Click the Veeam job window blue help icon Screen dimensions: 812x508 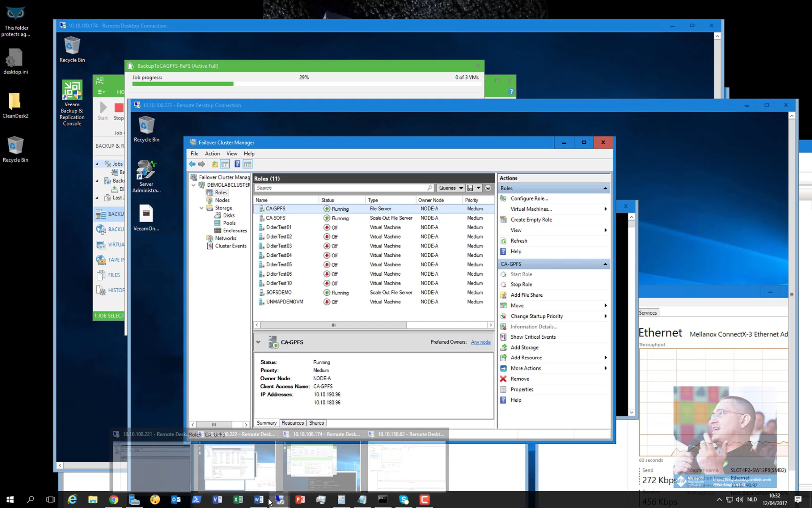tap(511, 91)
